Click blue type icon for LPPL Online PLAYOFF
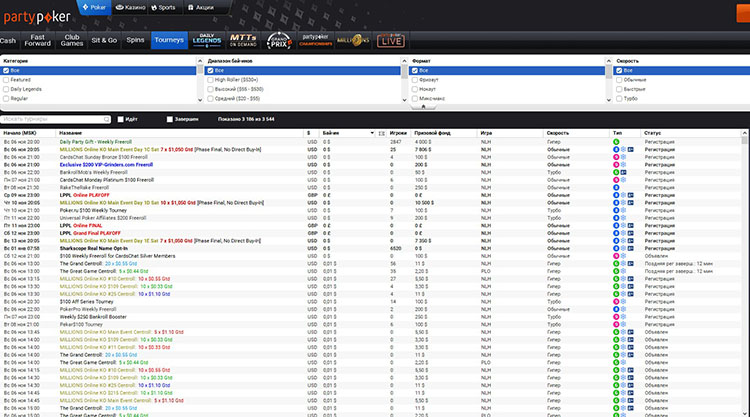 click(616, 195)
